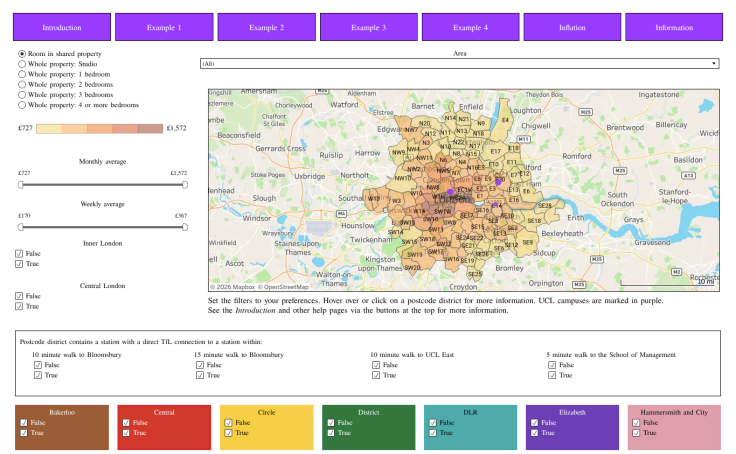The width and height of the screenshot is (736, 454).
Task: Toggle Central line False checkbox
Action: click(x=126, y=423)
